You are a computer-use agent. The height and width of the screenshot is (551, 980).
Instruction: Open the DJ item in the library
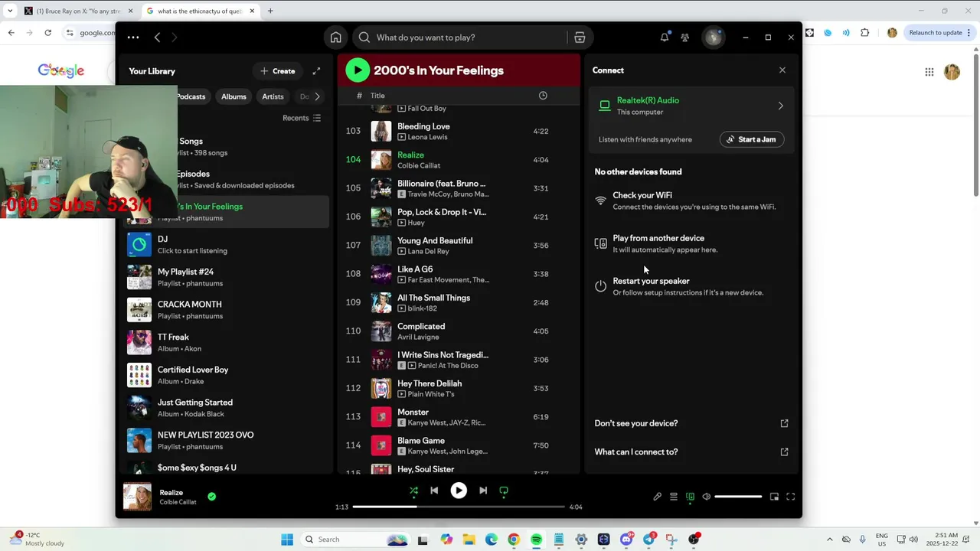click(227, 244)
